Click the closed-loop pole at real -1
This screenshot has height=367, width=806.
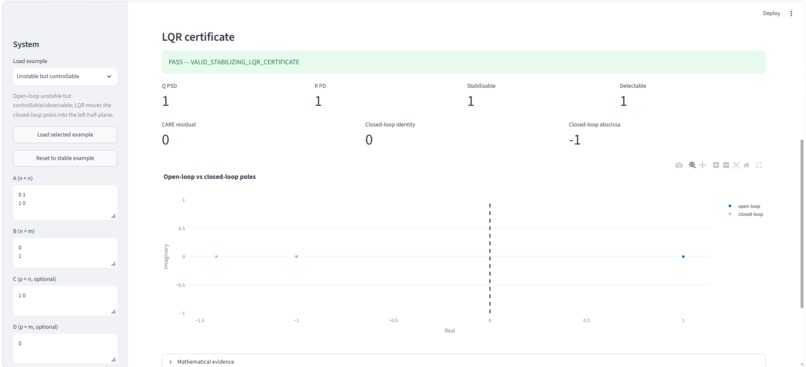pos(296,256)
